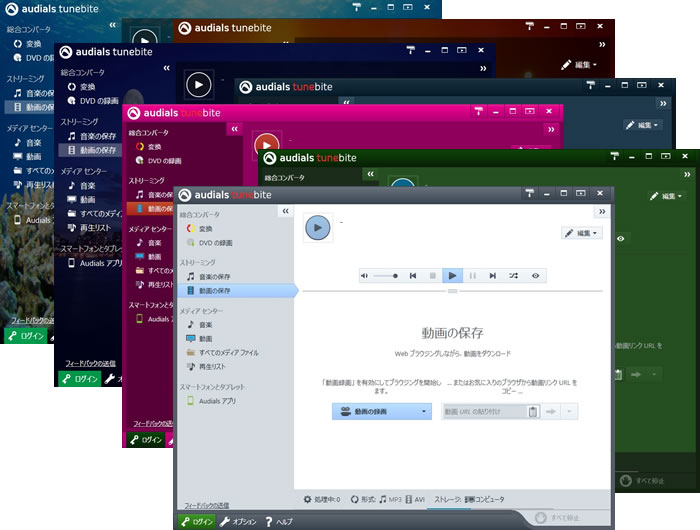Collapse sidebar « in green window
This screenshot has width=700, height=530.
371,174
